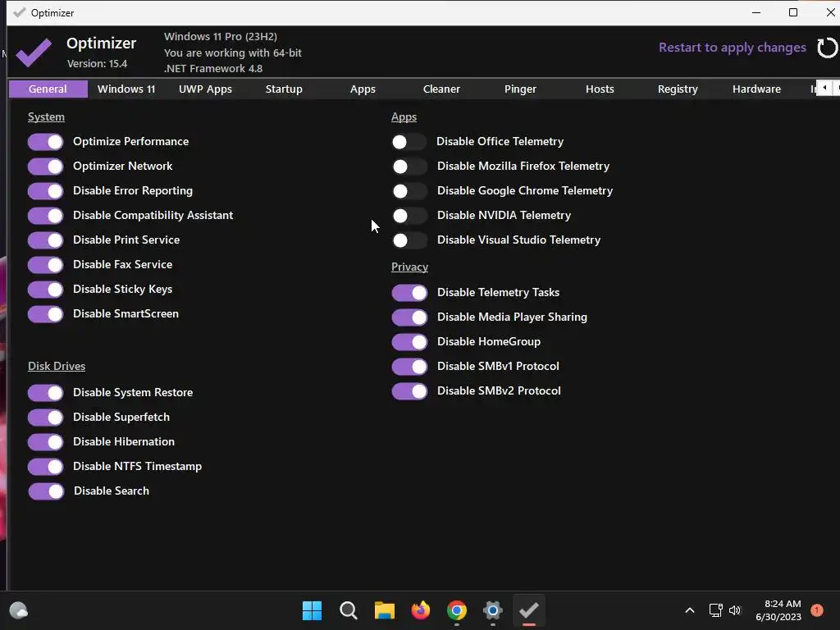Enable Disable Office Telemetry switch
This screenshot has height=630, width=840.
tap(409, 142)
